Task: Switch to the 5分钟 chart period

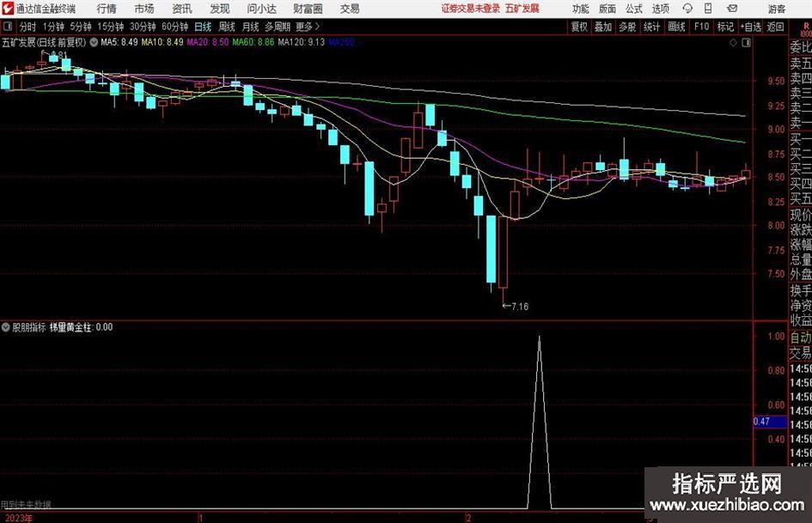Action: tap(81, 27)
